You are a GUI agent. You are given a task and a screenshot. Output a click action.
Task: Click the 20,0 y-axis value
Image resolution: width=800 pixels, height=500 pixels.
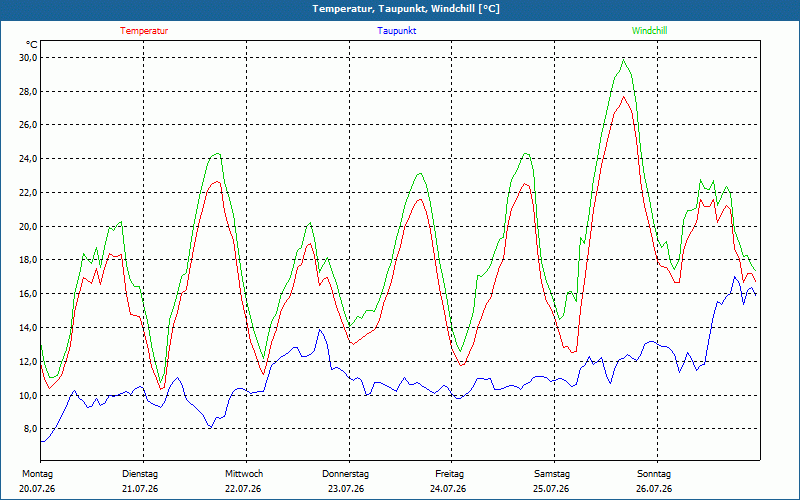coord(29,226)
